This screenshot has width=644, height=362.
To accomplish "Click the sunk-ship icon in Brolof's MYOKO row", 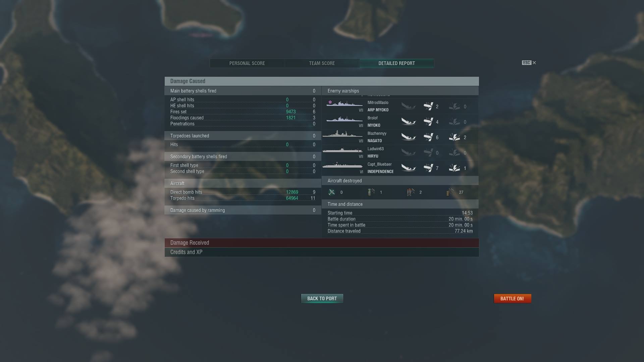I will pyautogui.click(x=409, y=122).
